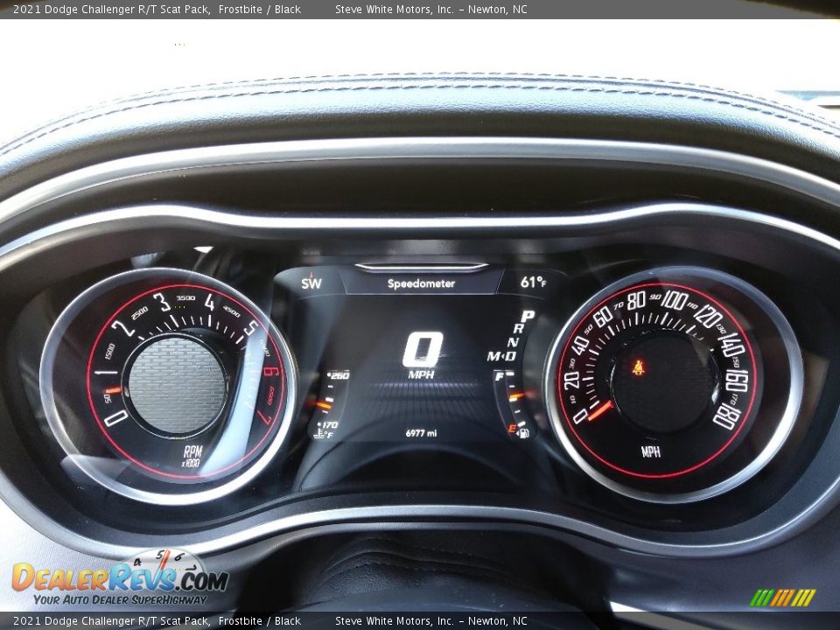
Task: Click the 61°F outside temperature reading
Action: pyautogui.click(x=533, y=281)
